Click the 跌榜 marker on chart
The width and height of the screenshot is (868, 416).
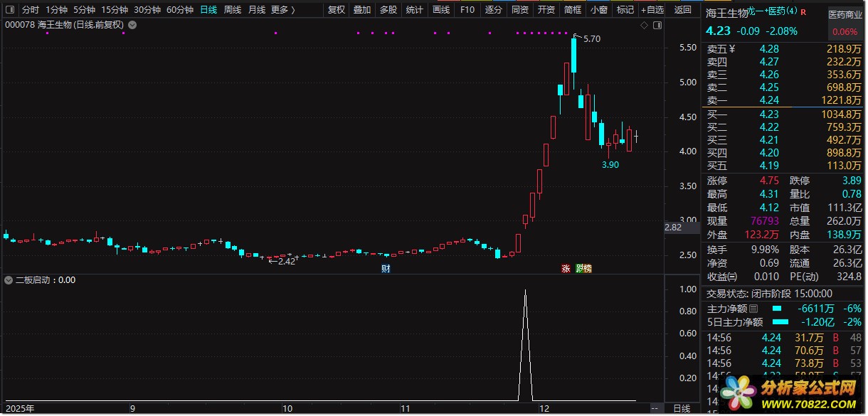[583, 269]
